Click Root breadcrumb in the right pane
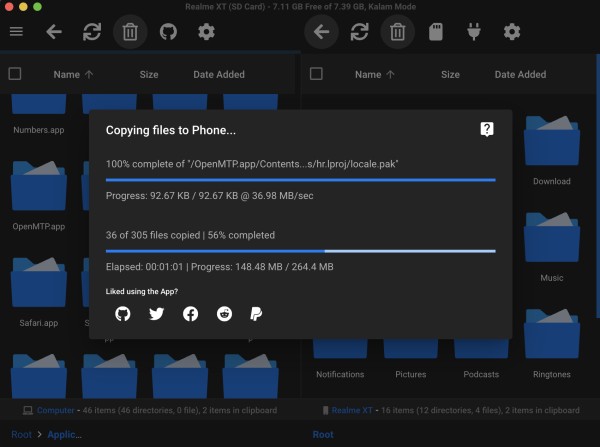This screenshot has height=447, width=600. (323, 435)
